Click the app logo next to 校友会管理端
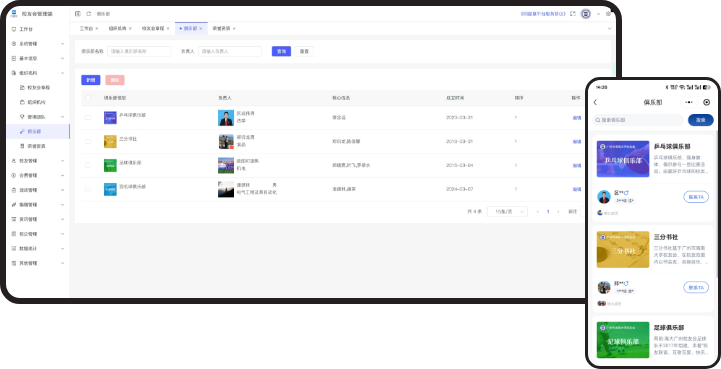The width and height of the screenshot is (721, 369). coord(14,14)
